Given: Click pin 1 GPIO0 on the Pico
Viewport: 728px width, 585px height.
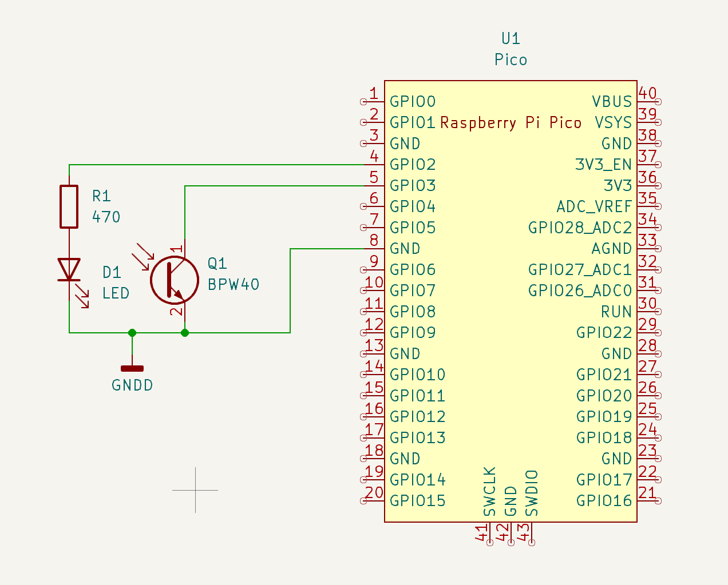Looking at the screenshot, I should click(x=375, y=101).
